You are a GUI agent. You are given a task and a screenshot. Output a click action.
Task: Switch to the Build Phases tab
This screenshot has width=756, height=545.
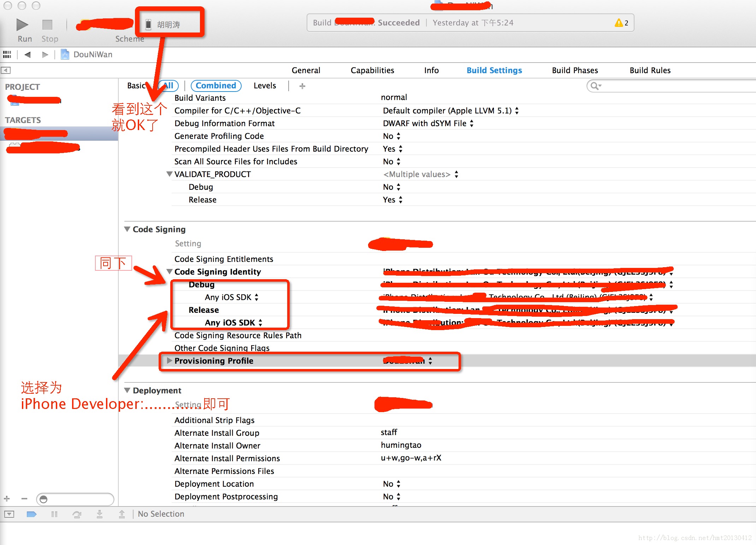tap(575, 70)
